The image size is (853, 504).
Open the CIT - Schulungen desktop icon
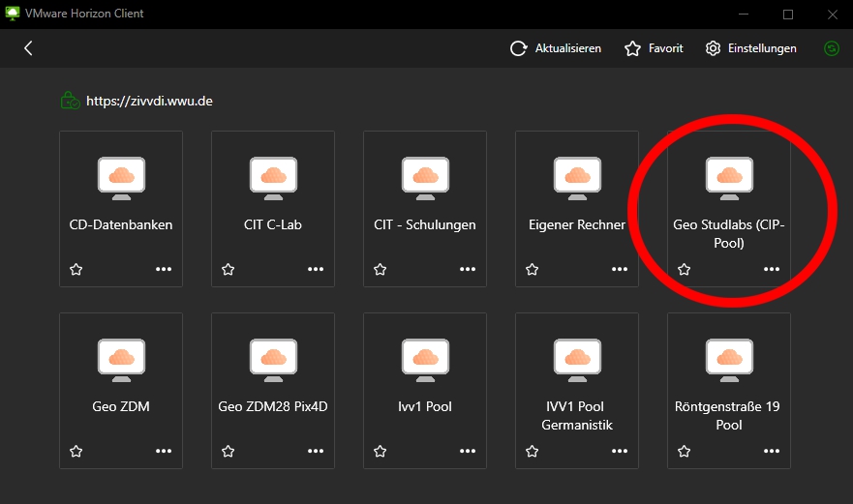click(425, 178)
